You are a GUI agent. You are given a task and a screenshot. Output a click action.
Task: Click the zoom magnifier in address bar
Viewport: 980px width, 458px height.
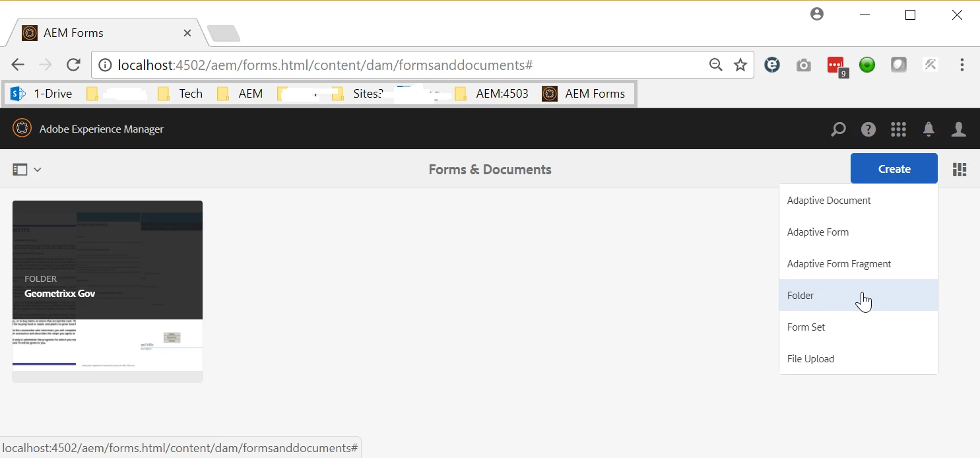715,65
